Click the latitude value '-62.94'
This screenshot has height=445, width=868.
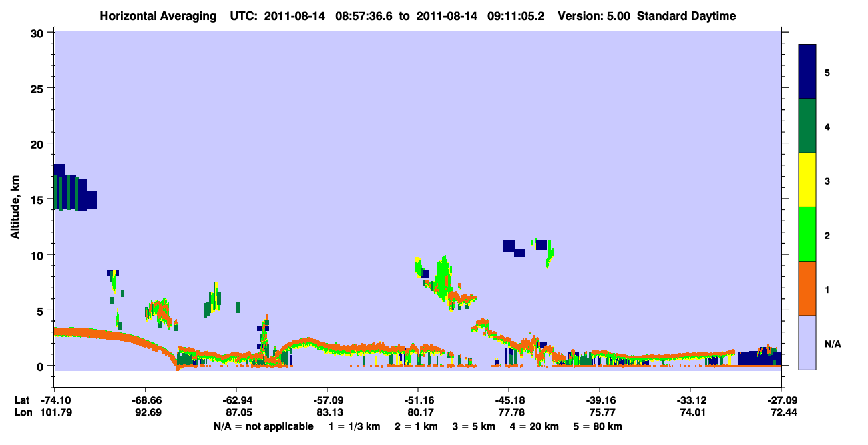point(236,400)
